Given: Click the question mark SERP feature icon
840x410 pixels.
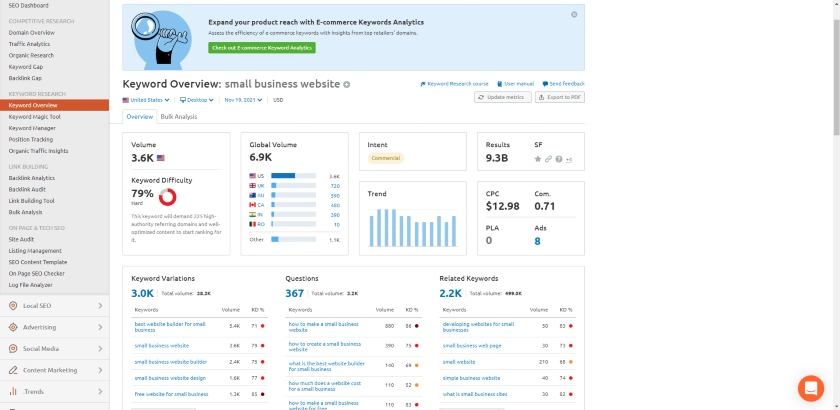Looking at the screenshot, I should click(x=559, y=159).
